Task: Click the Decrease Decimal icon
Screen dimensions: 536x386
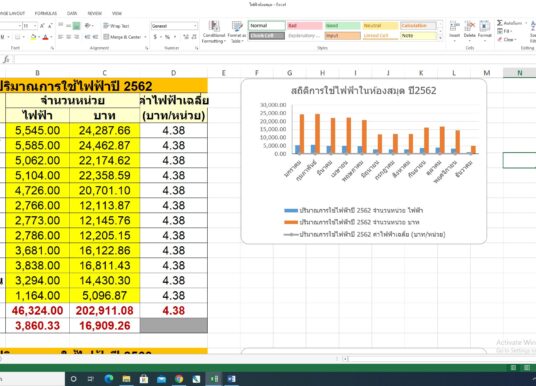Action: click(194, 37)
